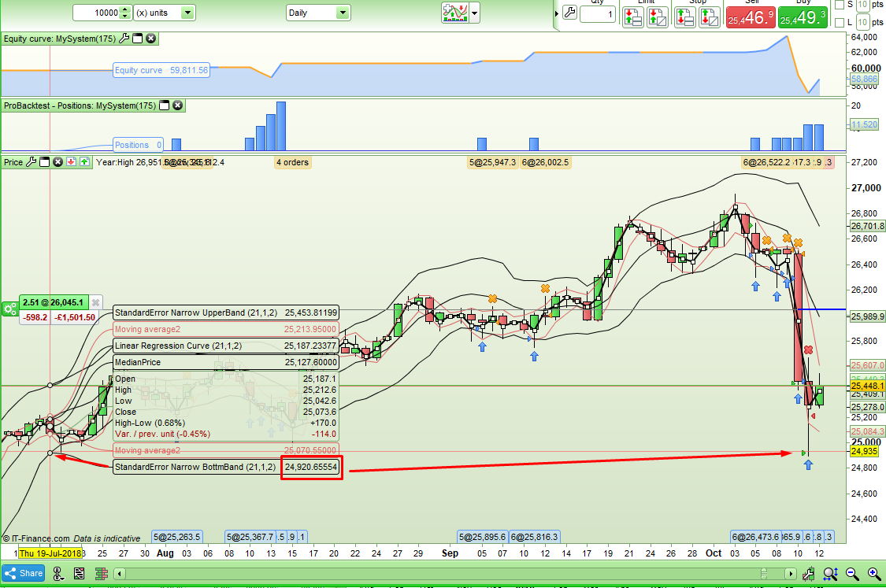
Task: Maximize the Equity curve panel
Action: click(x=137, y=39)
